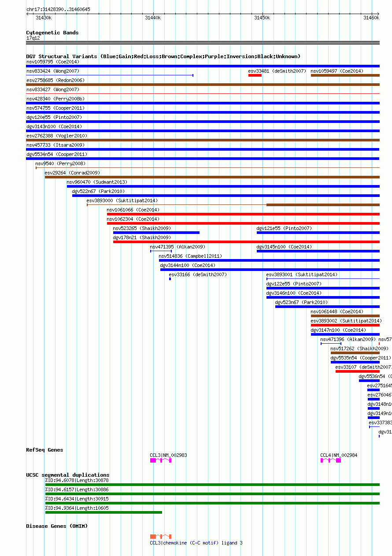
Task: Click esv3893000 (Suktitipat2014) label
Action: pyautogui.click(x=122, y=200)
